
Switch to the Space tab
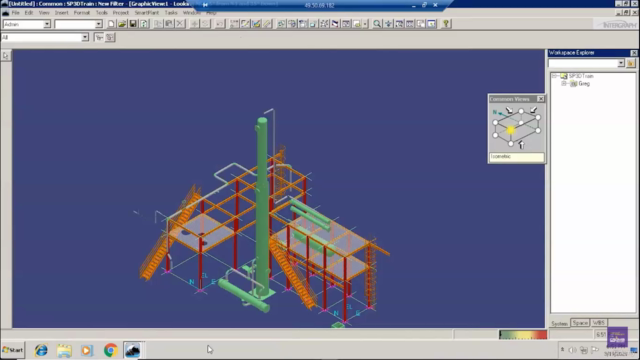(580, 323)
